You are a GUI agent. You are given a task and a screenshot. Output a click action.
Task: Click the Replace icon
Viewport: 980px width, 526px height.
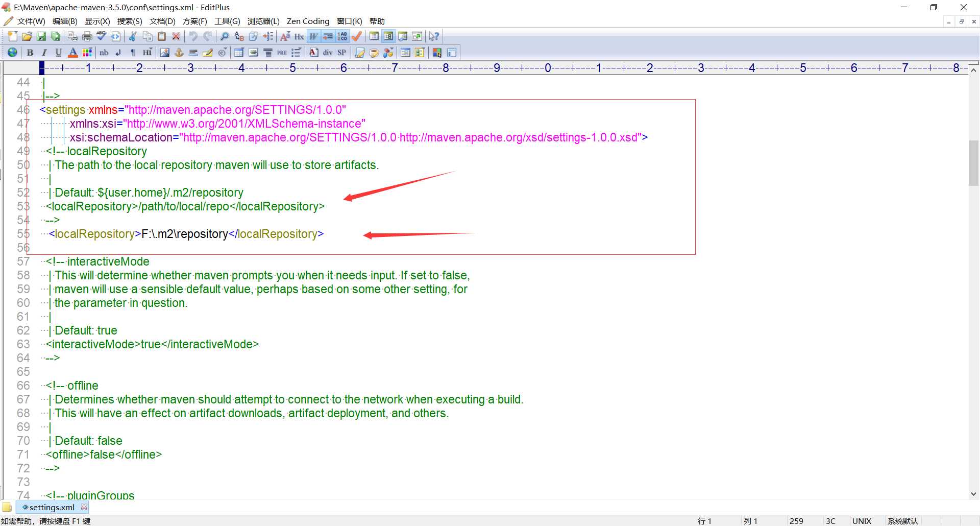239,36
